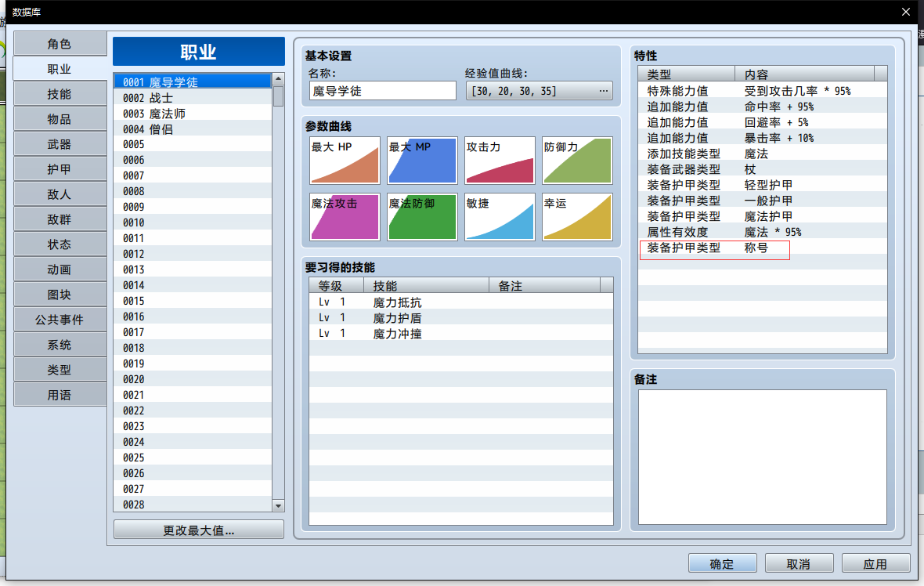924x586 pixels.
Task: Switch to the 武器 tab
Action: [60, 144]
